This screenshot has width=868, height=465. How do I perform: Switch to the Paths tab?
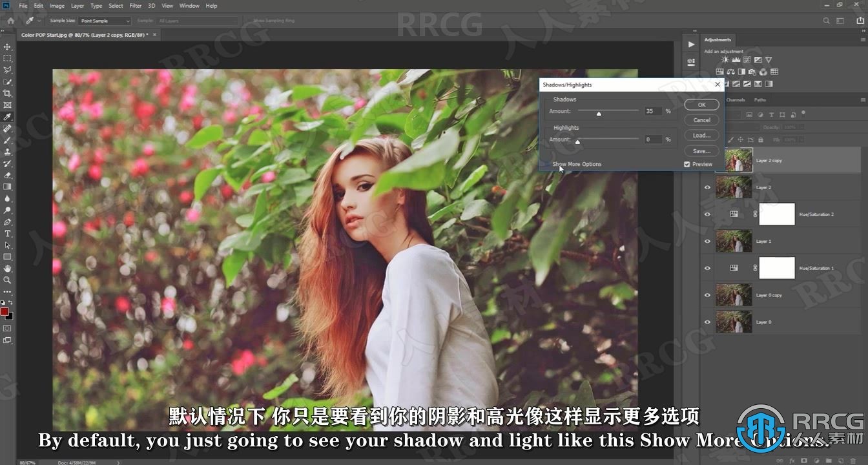(x=760, y=100)
